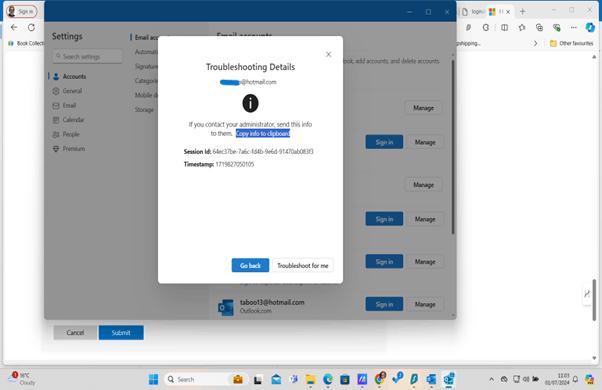Close the Troubleshooting Details dialog
This screenshot has height=390, width=602.
328,55
